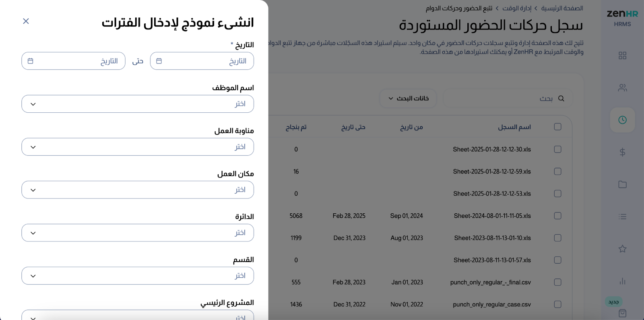This screenshot has width=644, height=320.
Task: Check the row Sheet-2025-01-28-12-12-59.xls
Action: (x=557, y=171)
